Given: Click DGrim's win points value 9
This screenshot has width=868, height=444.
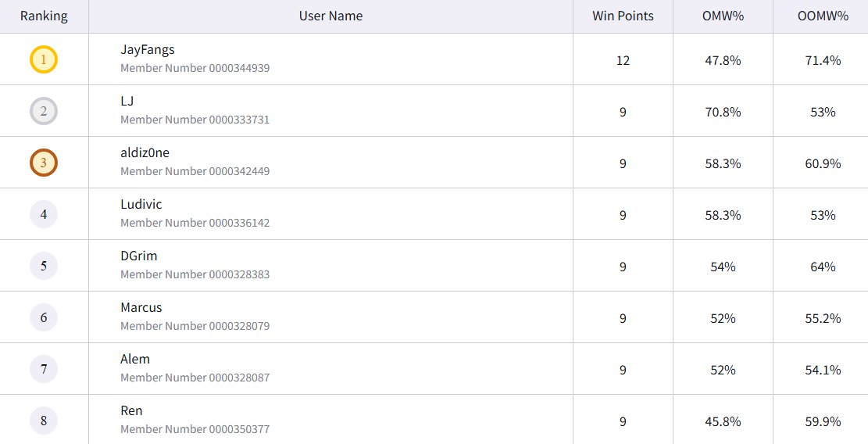Looking at the screenshot, I should click(x=623, y=266).
